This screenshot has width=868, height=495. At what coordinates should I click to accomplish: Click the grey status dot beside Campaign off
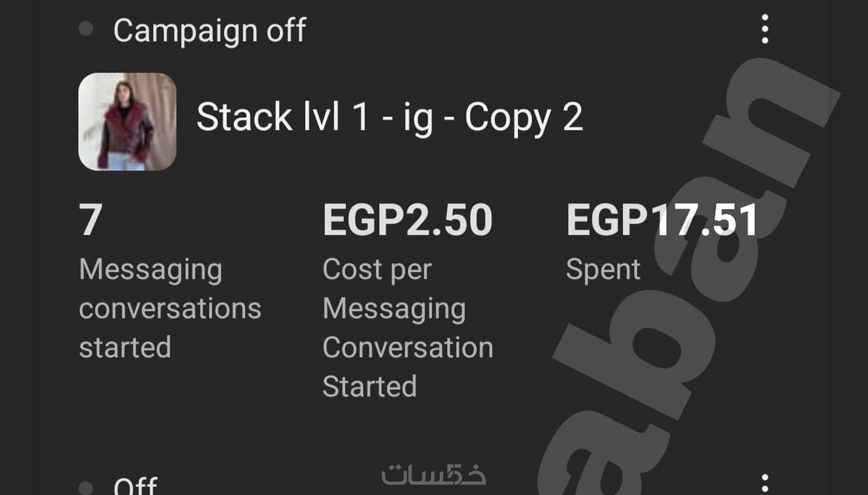click(x=86, y=29)
